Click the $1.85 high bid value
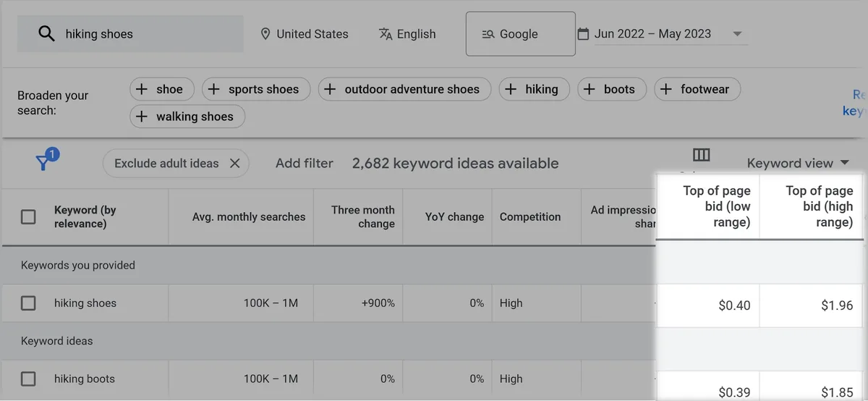 [x=837, y=392]
